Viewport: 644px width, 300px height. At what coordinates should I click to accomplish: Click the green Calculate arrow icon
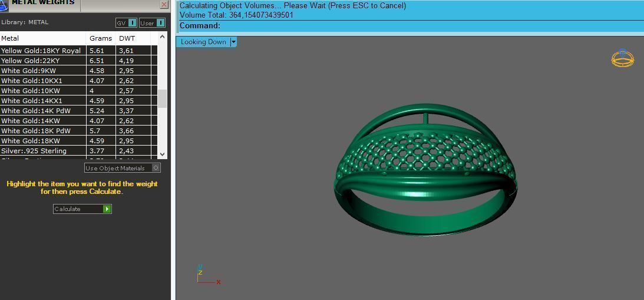(107, 209)
